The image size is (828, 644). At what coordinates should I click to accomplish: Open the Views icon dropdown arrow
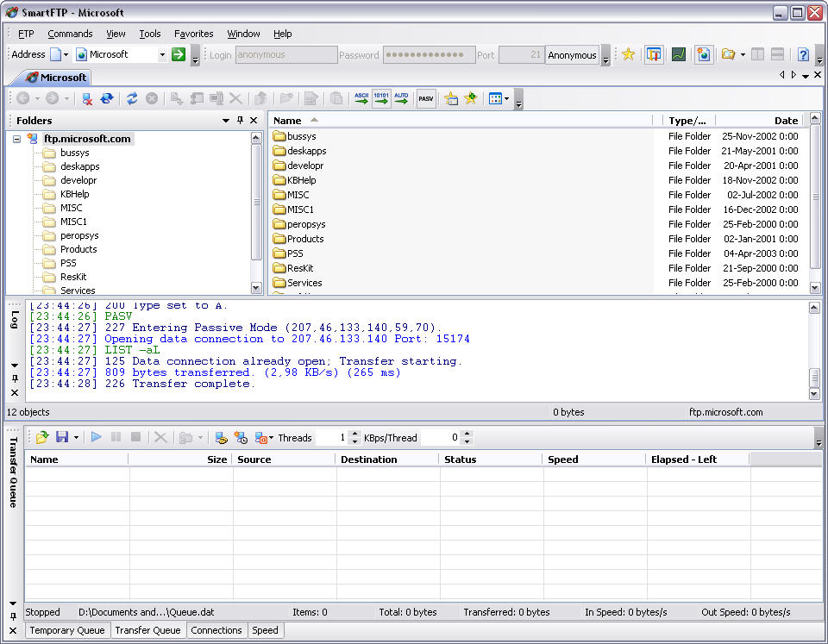(506, 98)
